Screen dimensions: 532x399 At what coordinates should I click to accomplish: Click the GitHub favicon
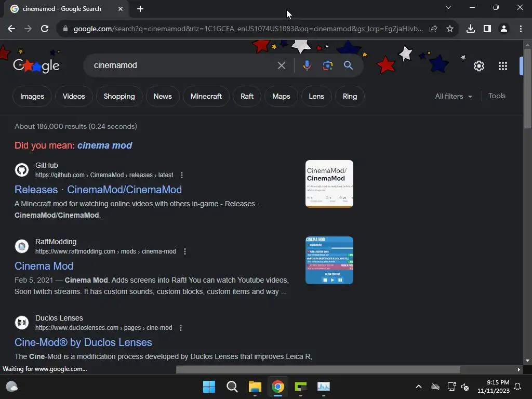click(22, 170)
